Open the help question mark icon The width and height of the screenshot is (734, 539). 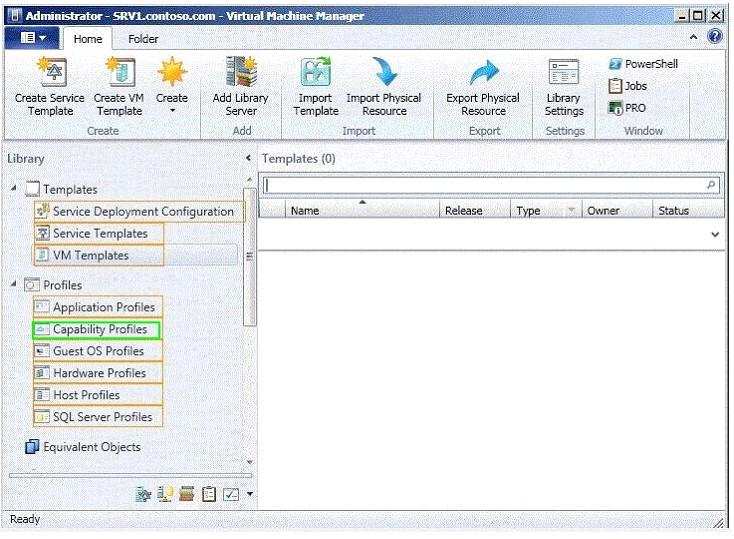(715, 37)
